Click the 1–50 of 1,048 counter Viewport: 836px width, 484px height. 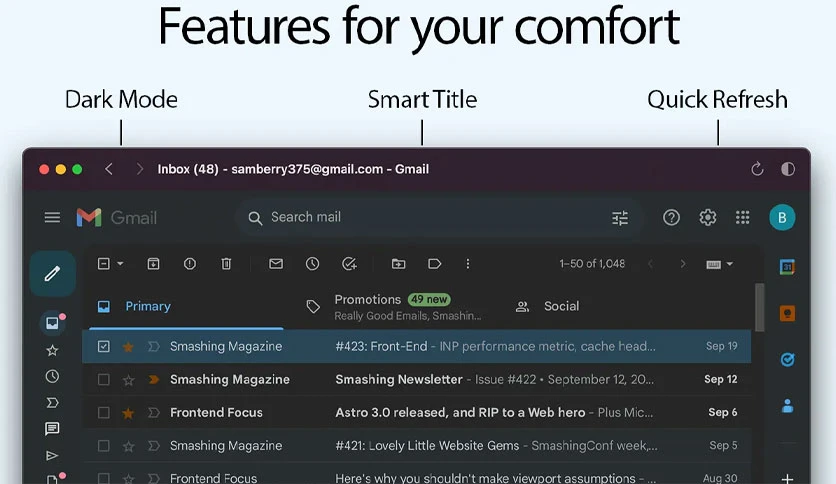[592, 264]
